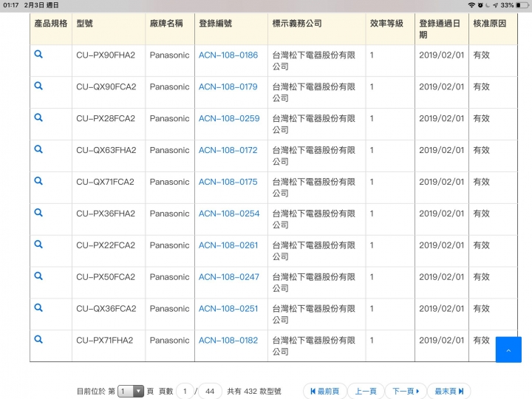Click date 2019/02/01 in CU-PX28FCA2 row

pyautogui.click(x=441, y=118)
